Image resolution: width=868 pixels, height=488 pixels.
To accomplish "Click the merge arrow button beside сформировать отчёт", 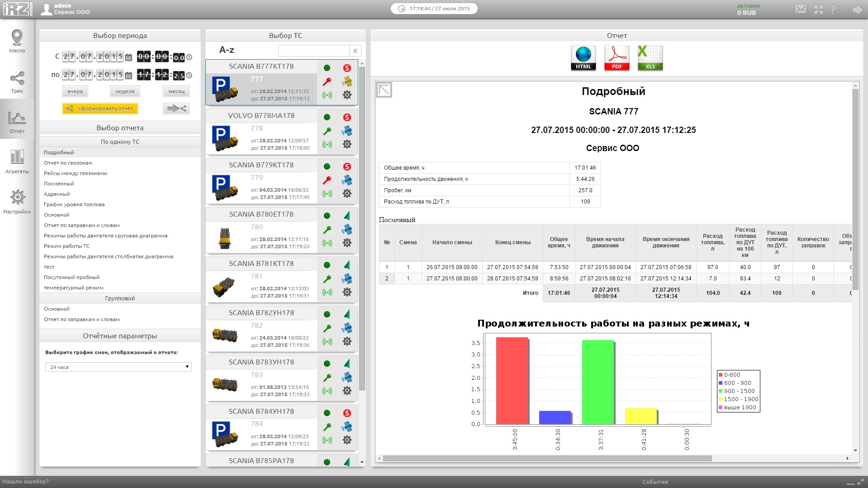I will pos(176,109).
